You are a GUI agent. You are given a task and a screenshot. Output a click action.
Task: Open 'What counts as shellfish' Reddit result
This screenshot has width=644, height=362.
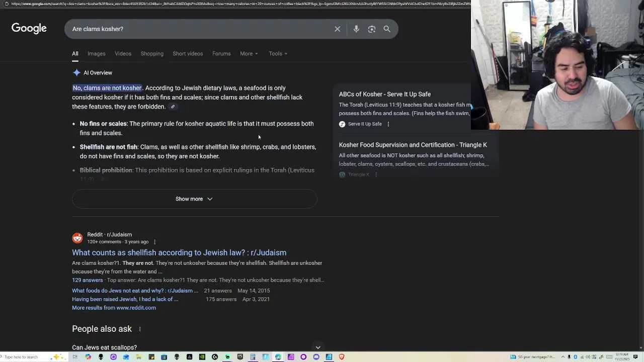pyautogui.click(x=179, y=253)
